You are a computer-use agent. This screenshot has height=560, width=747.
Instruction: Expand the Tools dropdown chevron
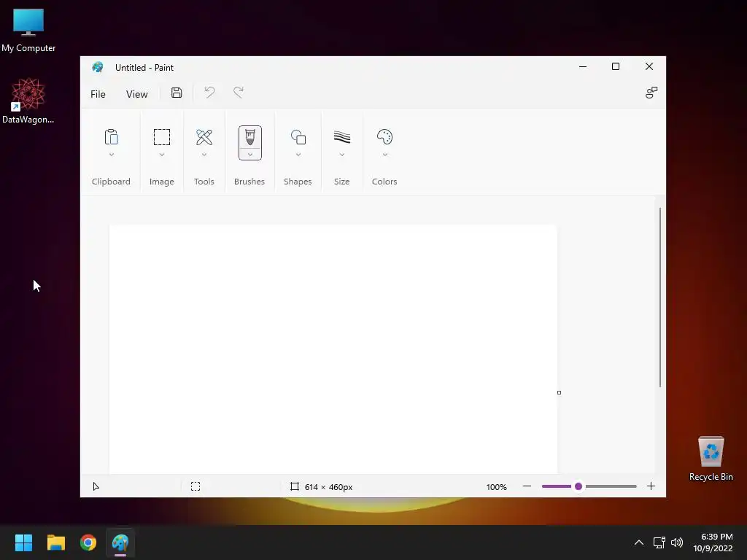point(204,155)
